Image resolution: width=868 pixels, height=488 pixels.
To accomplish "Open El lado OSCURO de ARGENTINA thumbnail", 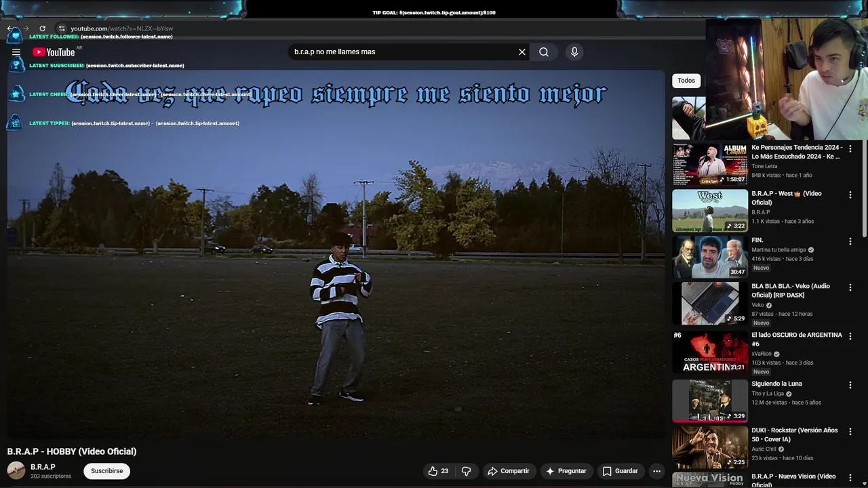I will tap(710, 351).
